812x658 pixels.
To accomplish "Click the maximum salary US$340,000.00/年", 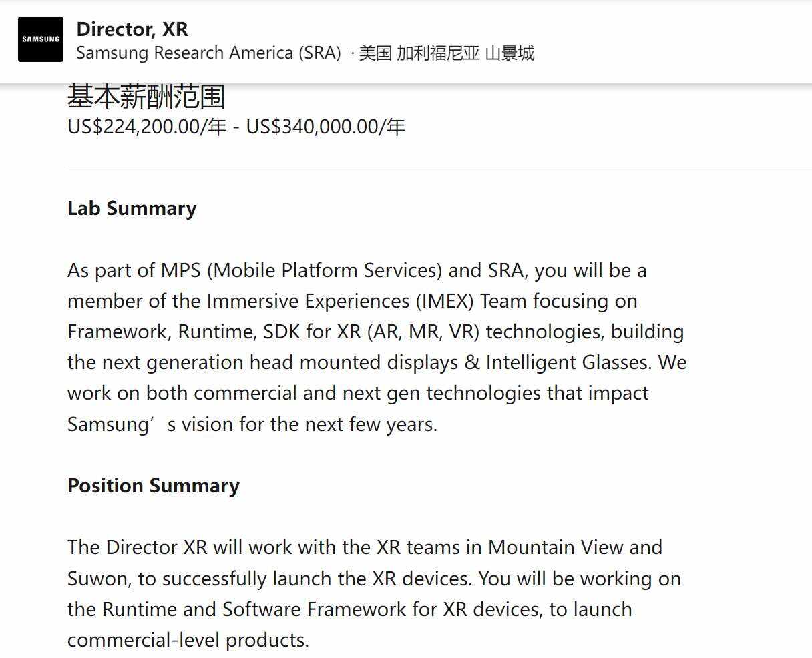I will tap(325, 127).
